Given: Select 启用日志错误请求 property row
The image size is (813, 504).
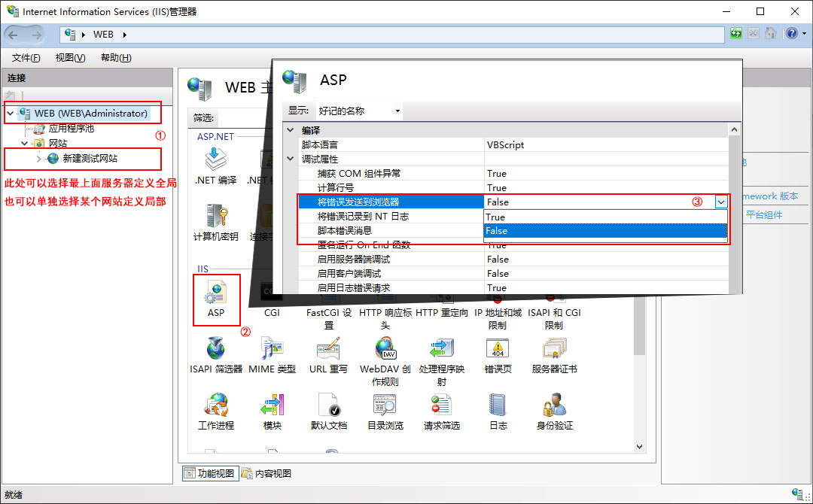Looking at the screenshot, I should click(x=513, y=287).
